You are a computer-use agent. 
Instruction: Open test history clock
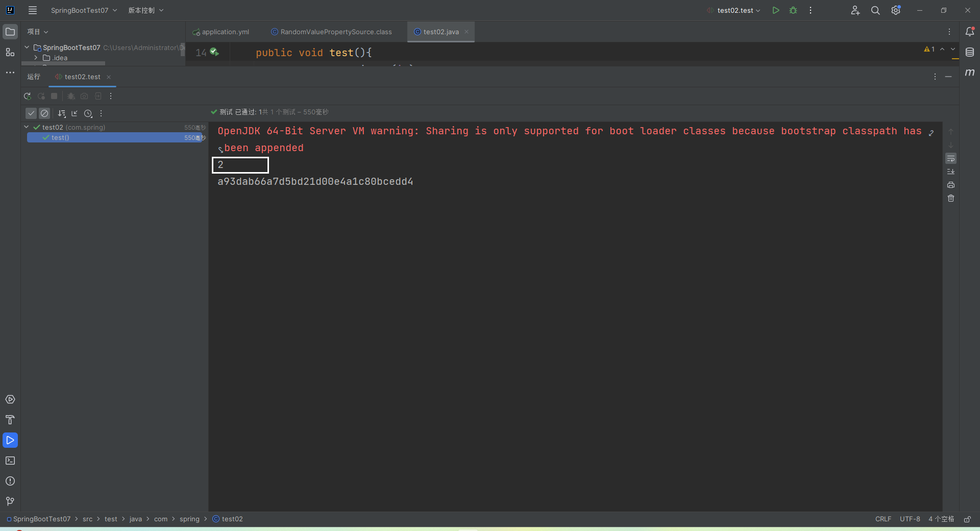click(88, 113)
